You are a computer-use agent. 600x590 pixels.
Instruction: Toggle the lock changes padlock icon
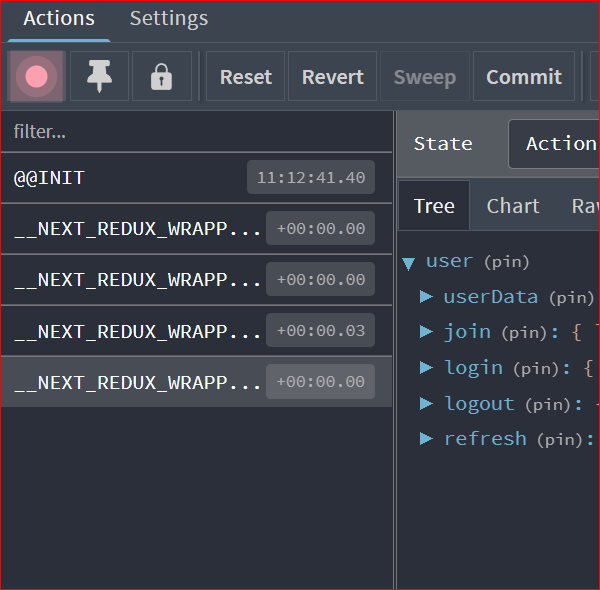(x=161, y=77)
